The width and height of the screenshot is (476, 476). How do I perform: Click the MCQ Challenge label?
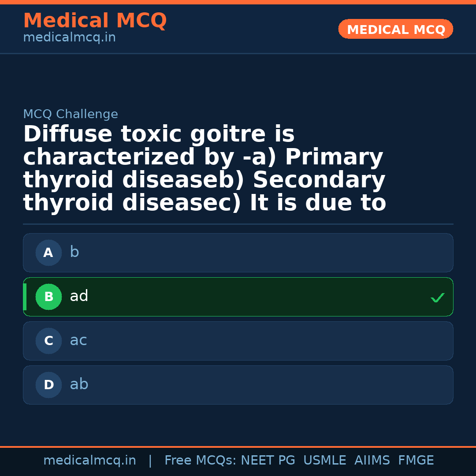pos(71,114)
